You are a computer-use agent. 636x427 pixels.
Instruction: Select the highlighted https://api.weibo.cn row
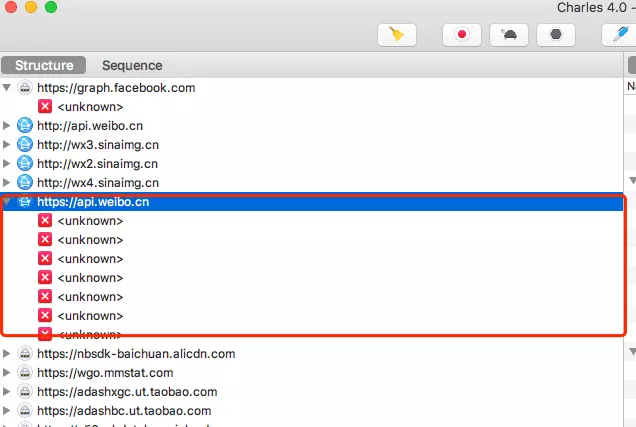[312, 202]
